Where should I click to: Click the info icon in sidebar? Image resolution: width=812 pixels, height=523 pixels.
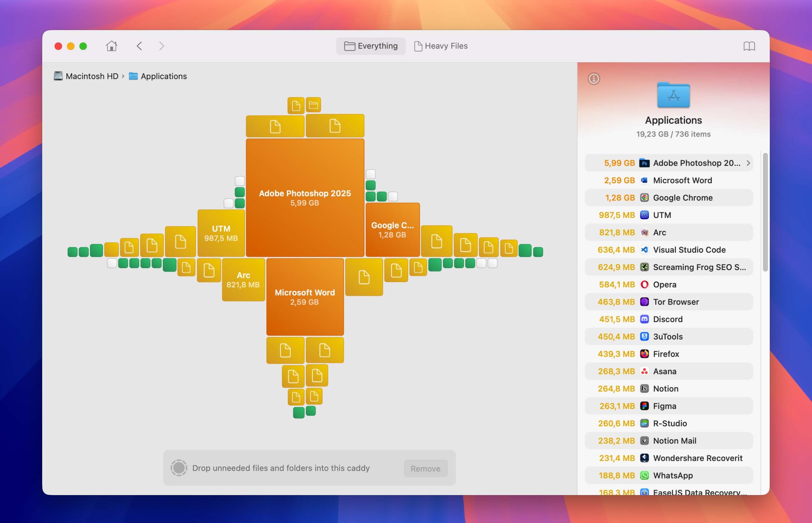(593, 79)
